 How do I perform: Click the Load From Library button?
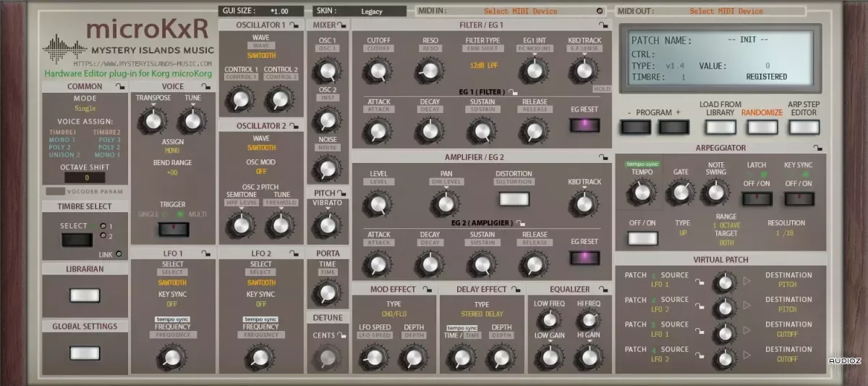pyautogui.click(x=720, y=127)
